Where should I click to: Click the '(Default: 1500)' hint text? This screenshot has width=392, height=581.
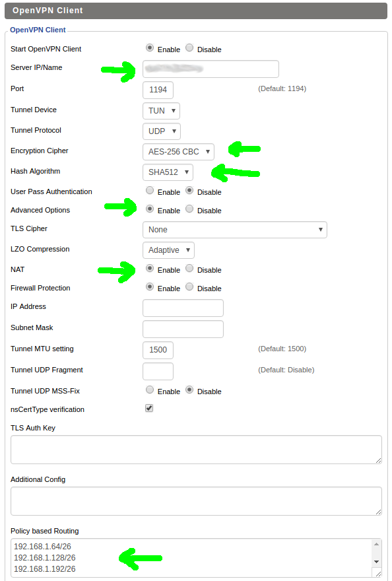[282, 349]
